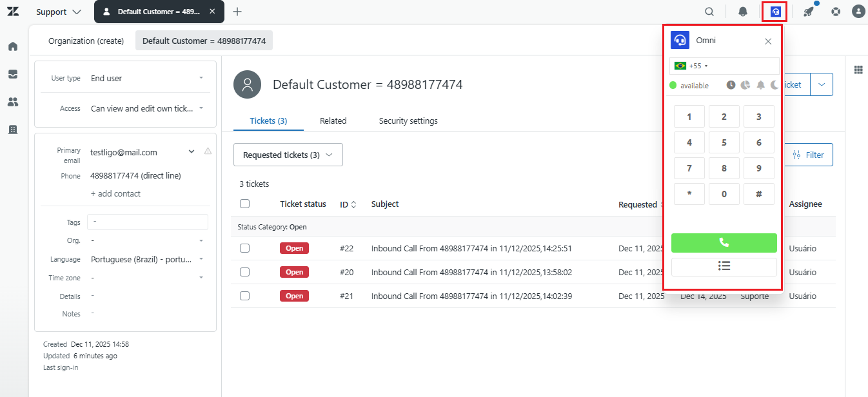Screen dimensions: 868x397
Task: Click the Filter button
Action: (x=808, y=155)
